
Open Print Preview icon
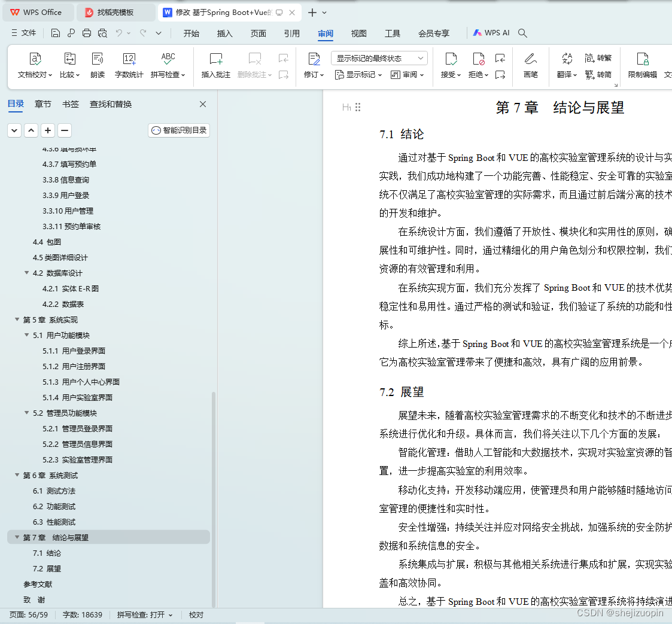(x=102, y=33)
